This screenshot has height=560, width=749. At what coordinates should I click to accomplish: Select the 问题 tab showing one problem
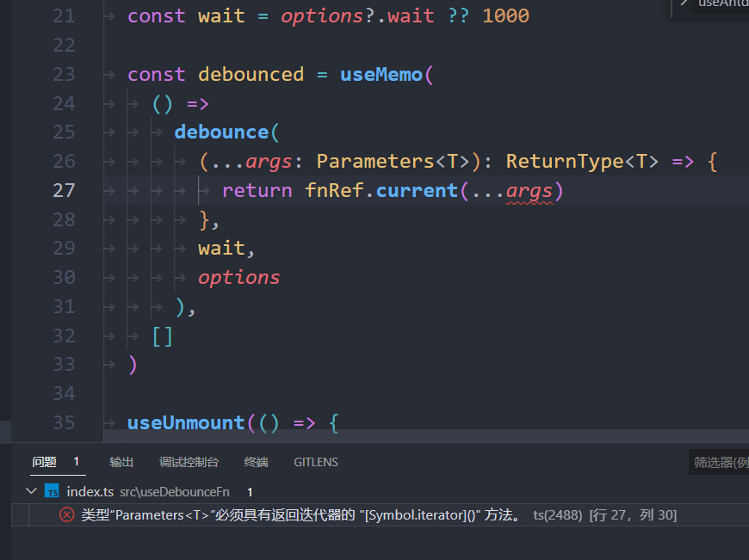click(x=44, y=462)
